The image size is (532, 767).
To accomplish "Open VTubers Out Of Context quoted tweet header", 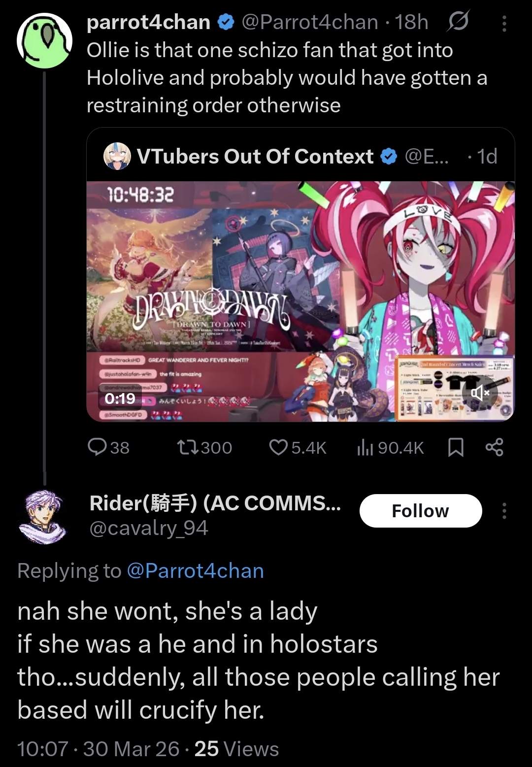I will click(x=300, y=156).
